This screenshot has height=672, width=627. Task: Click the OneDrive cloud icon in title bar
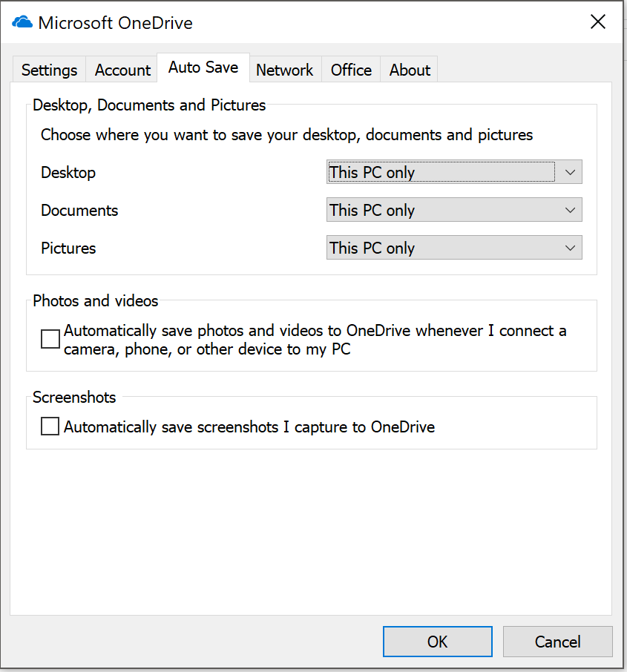(22, 22)
